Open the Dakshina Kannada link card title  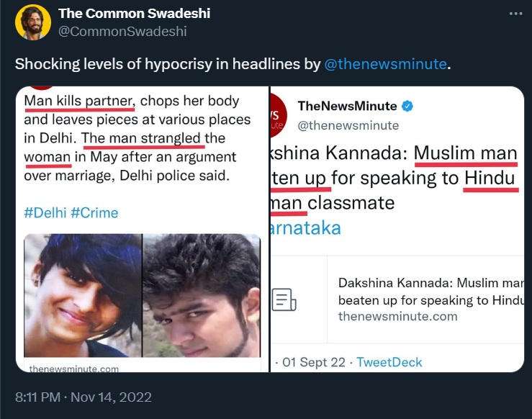(430, 289)
